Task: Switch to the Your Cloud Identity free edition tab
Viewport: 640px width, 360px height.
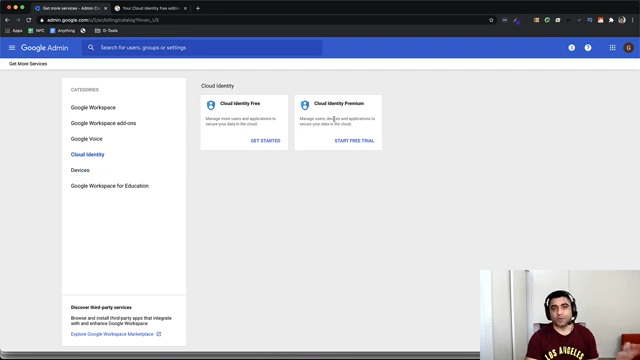Action: pos(150,8)
